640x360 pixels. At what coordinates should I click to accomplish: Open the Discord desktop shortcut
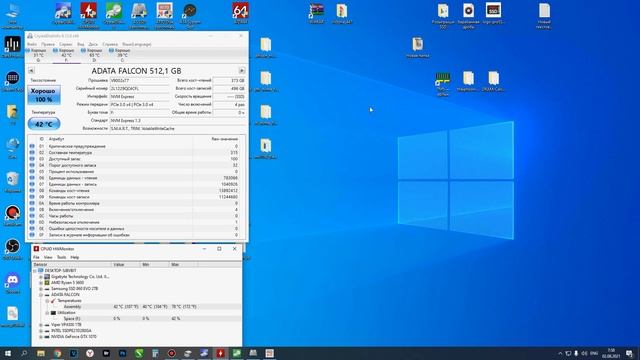[13, 283]
